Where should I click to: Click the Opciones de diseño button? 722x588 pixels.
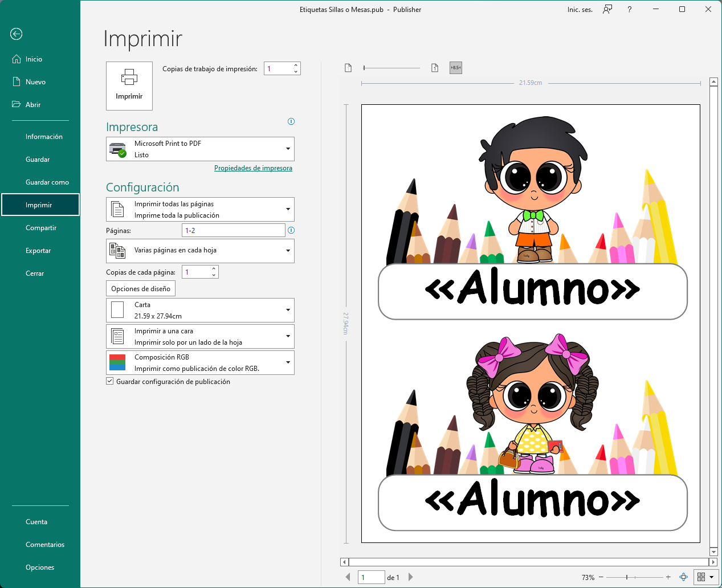(x=141, y=289)
